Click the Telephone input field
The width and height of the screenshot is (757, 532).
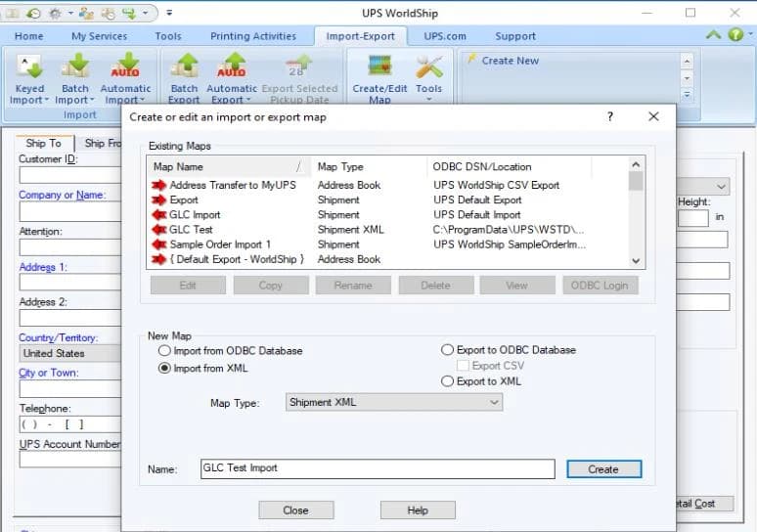point(70,424)
